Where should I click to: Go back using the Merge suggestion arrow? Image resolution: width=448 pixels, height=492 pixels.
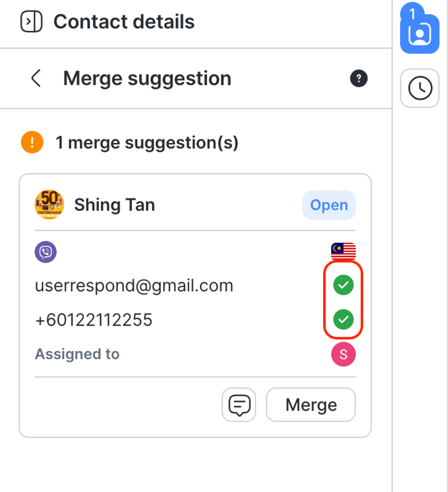click(x=36, y=78)
